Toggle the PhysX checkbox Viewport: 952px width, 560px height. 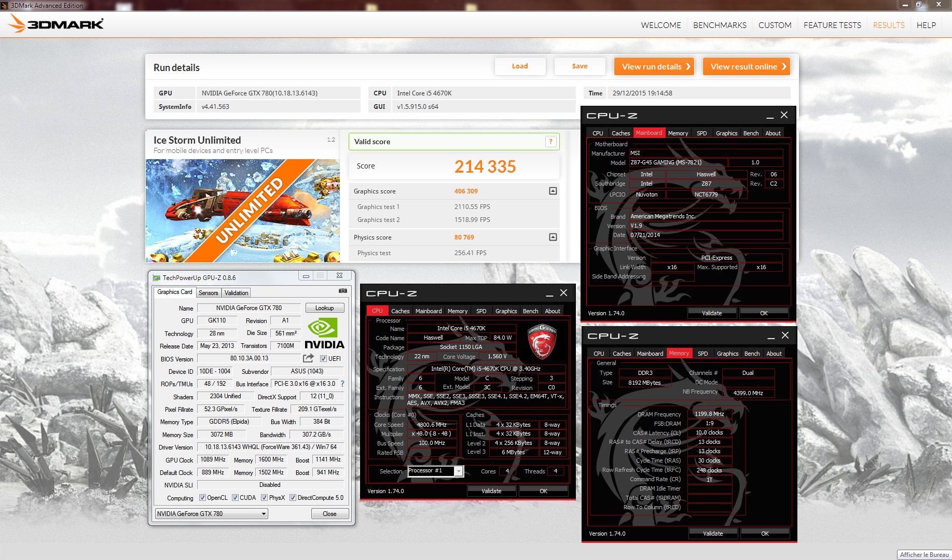[x=264, y=498]
